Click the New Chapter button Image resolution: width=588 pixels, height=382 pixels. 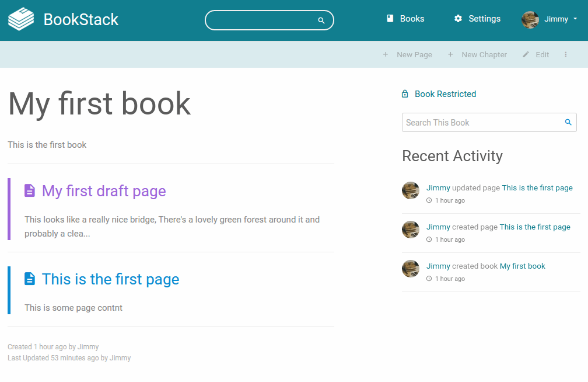[477, 54]
